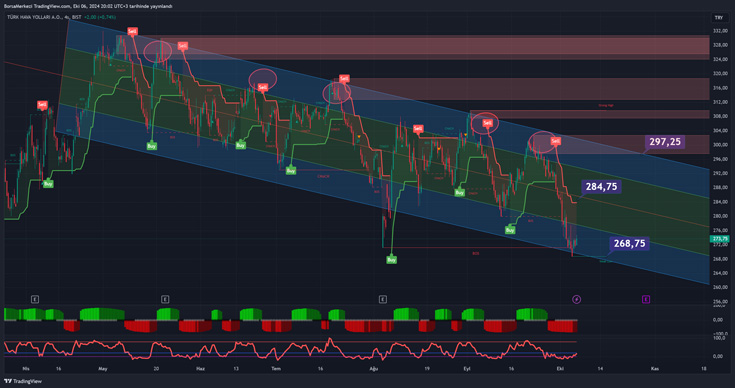Screen dimensions: 735x388
Task: Click the Eyl label on time axis
Action: point(467,369)
